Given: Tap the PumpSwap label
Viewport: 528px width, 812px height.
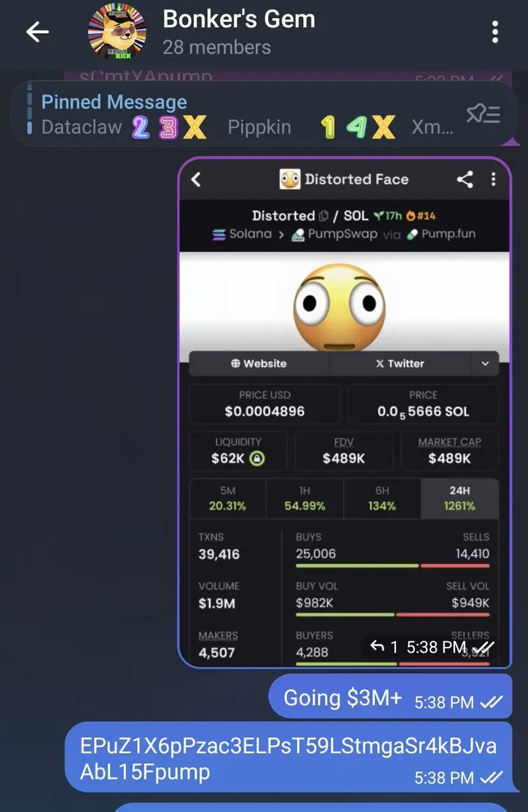Looking at the screenshot, I should click(335, 234).
